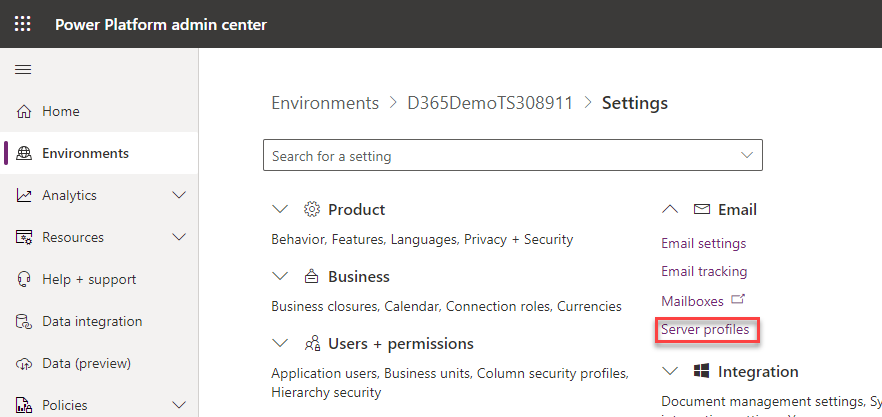Click the Environments globe icon

24,153
